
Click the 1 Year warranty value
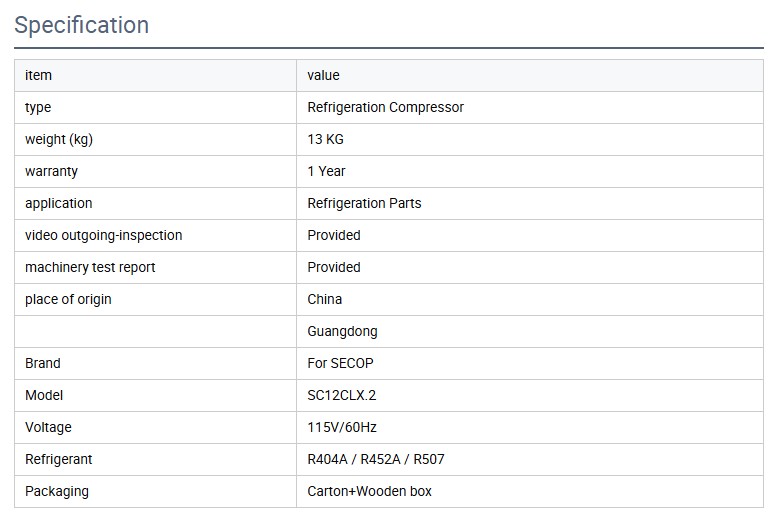tap(326, 171)
